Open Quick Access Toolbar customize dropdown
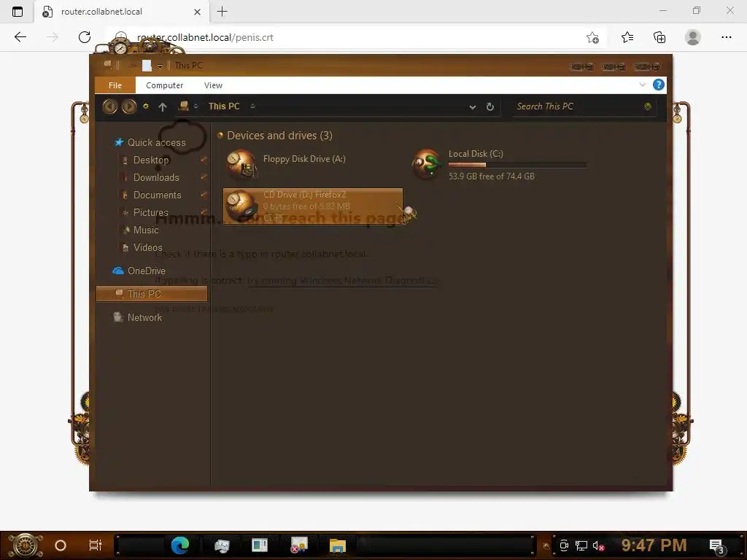Viewport: 747px width, 560px height. [160, 66]
